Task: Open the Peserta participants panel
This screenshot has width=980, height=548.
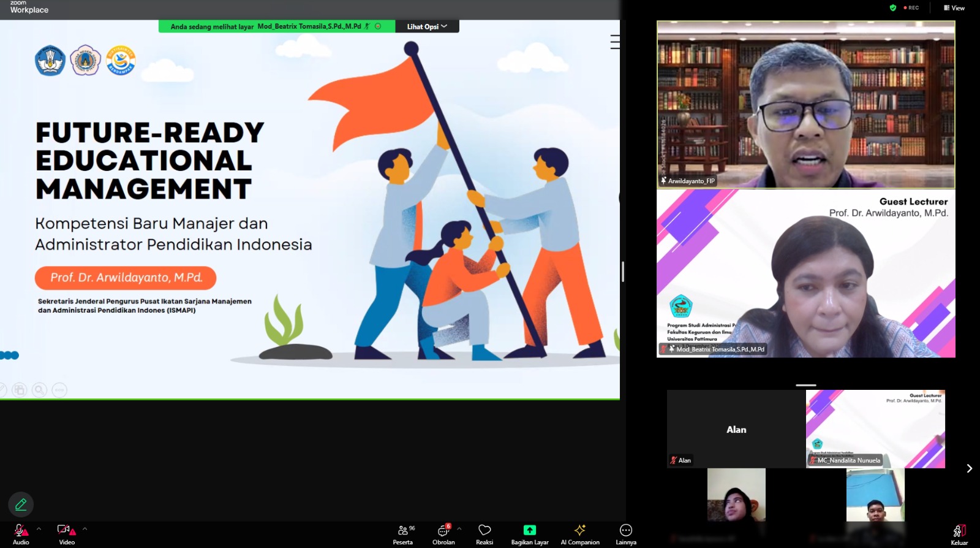Action: 404,534
